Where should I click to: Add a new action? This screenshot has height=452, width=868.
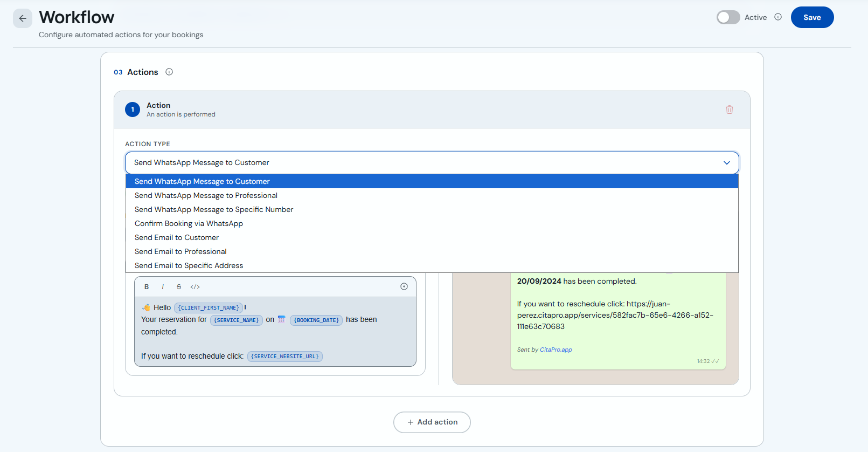tap(432, 422)
